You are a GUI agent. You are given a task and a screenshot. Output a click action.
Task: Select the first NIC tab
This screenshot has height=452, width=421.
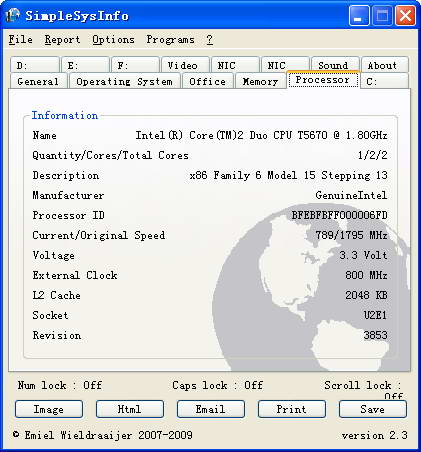coord(235,65)
